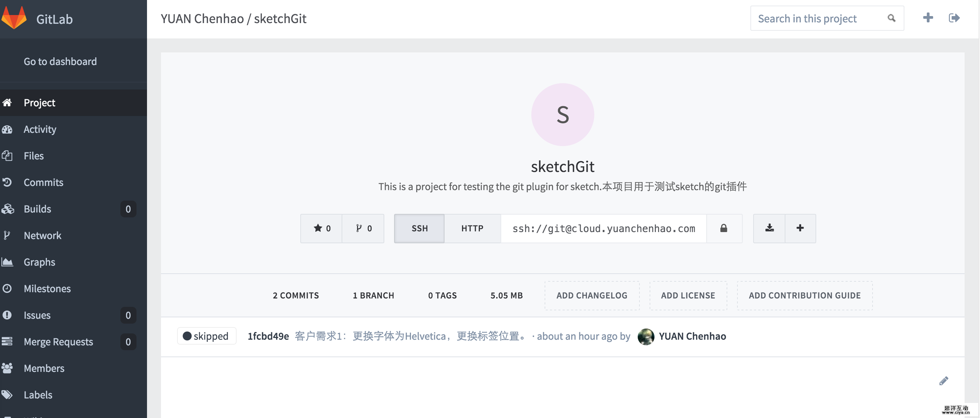Switch clone protocol to HTTP
The height and width of the screenshot is (418, 980).
[472, 228]
